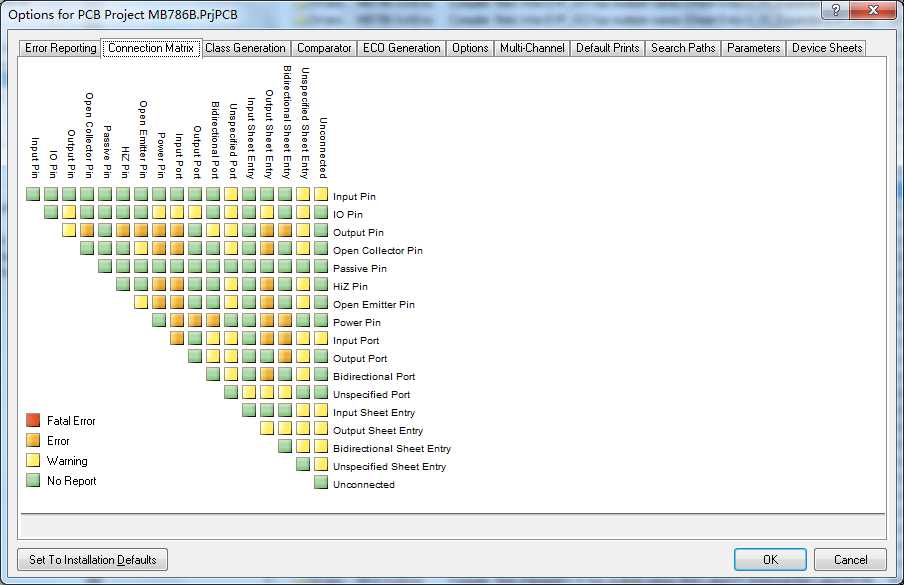Screen dimensions: 904x585
Task: Click the red Fatal Error legend swatch
Action: point(33,420)
